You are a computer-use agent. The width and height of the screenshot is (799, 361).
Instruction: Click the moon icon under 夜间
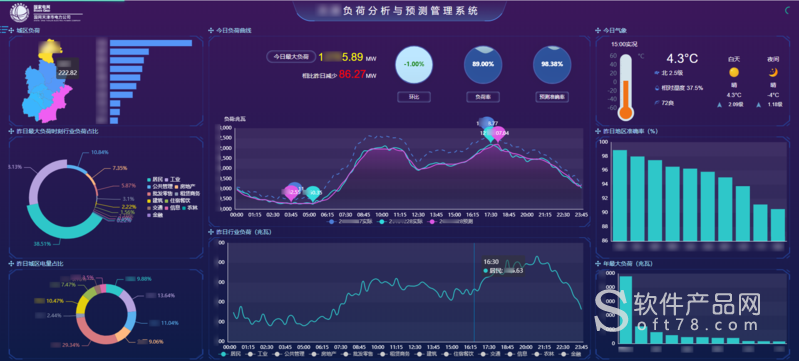(x=773, y=72)
